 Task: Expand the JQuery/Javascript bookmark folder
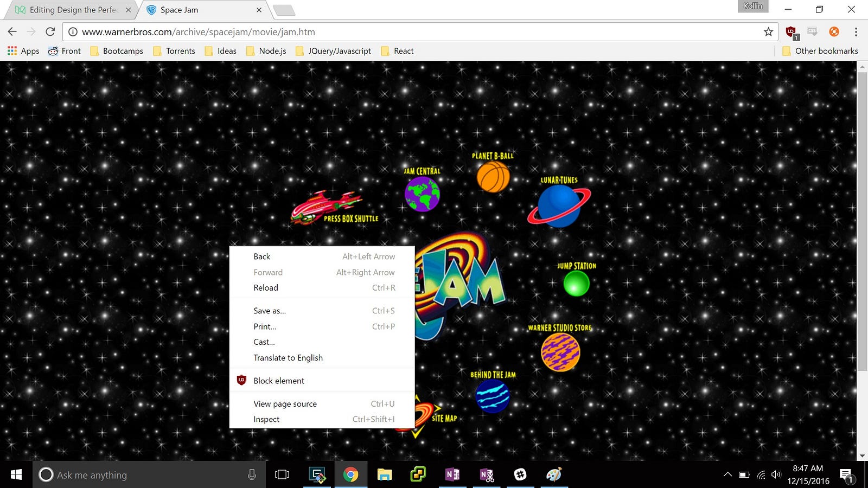click(333, 51)
